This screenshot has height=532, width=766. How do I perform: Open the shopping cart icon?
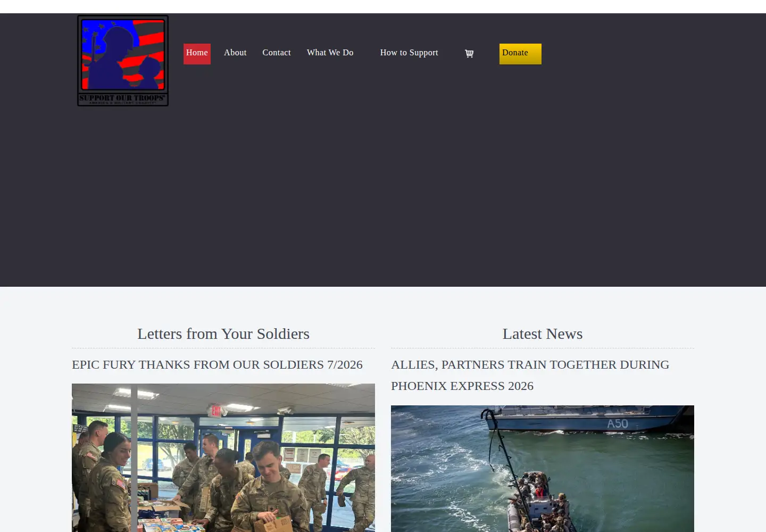coord(469,53)
